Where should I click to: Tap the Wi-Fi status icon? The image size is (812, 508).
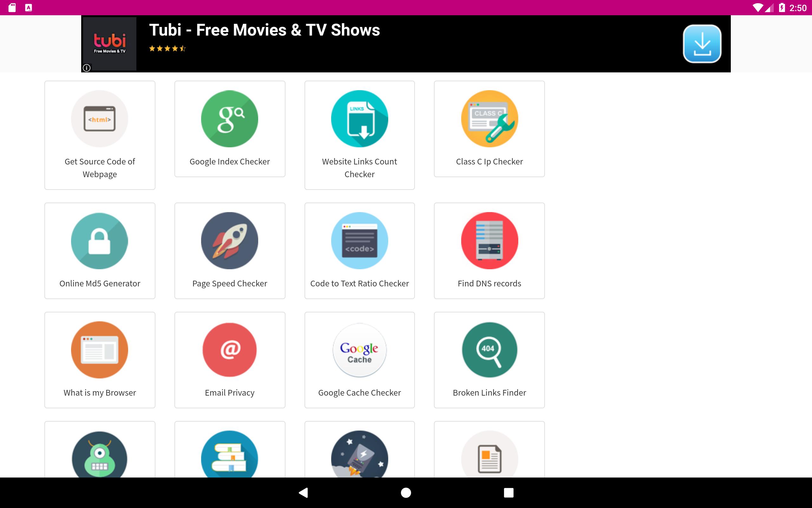click(x=758, y=8)
